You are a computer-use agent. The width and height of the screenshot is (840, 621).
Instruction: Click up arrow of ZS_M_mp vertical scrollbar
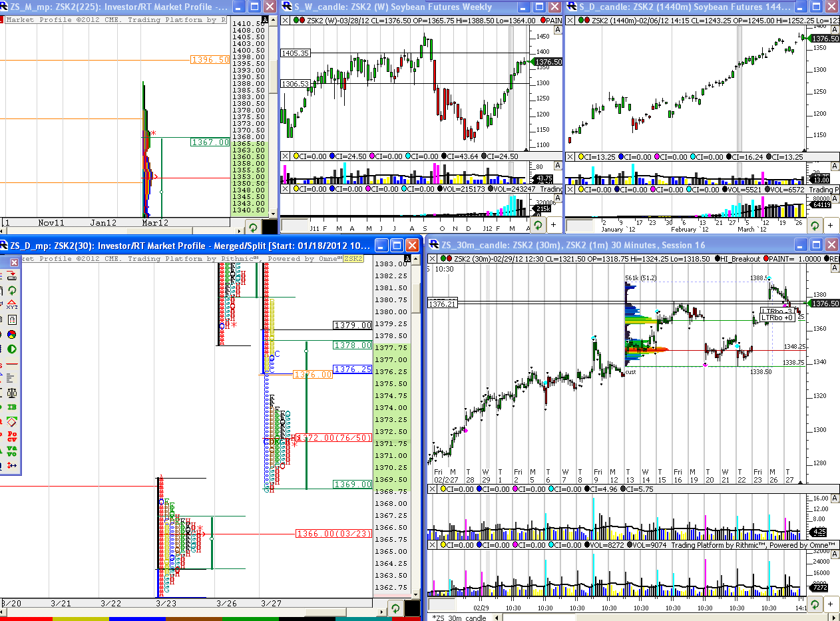pyautogui.click(x=273, y=20)
